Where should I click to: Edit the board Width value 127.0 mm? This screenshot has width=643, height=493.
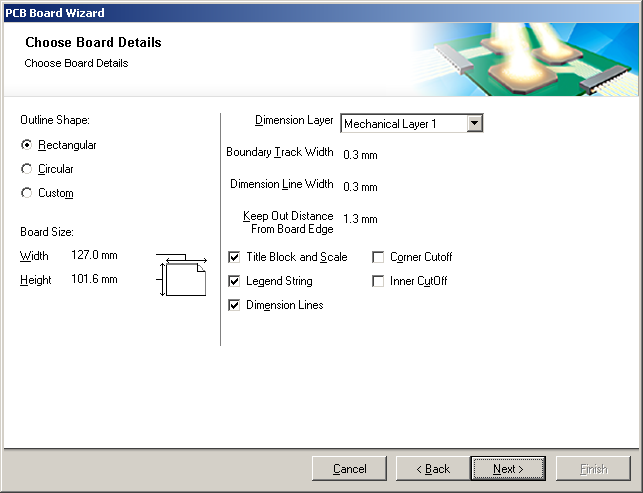(x=94, y=255)
